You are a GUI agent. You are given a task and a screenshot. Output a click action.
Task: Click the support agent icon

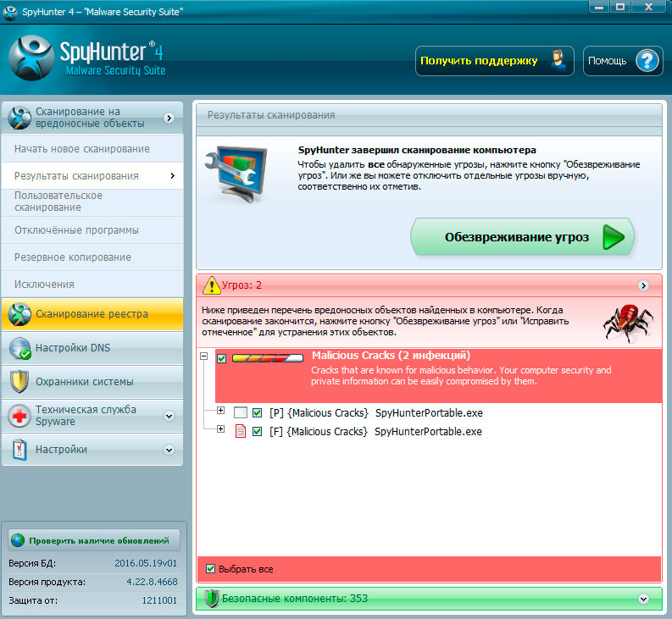(558, 61)
